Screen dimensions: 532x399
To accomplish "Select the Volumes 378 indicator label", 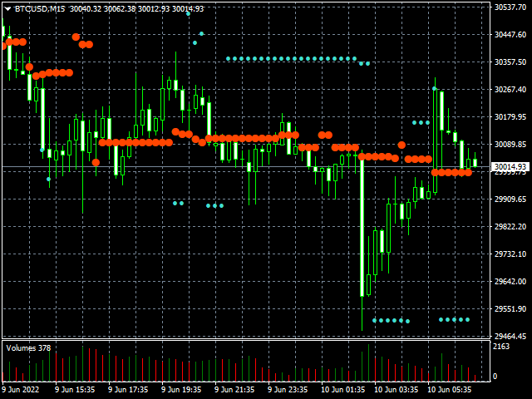I will click(28, 348).
